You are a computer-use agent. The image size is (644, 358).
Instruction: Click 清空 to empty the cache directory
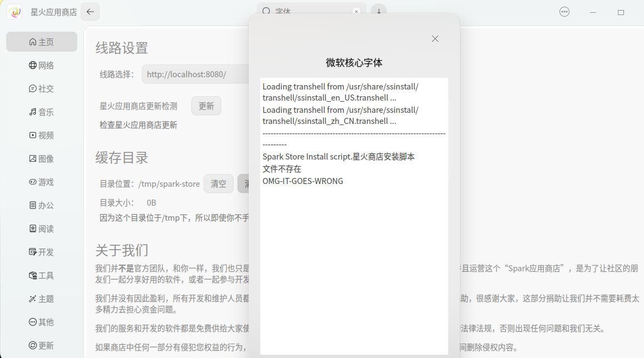(x=219, y=183)
